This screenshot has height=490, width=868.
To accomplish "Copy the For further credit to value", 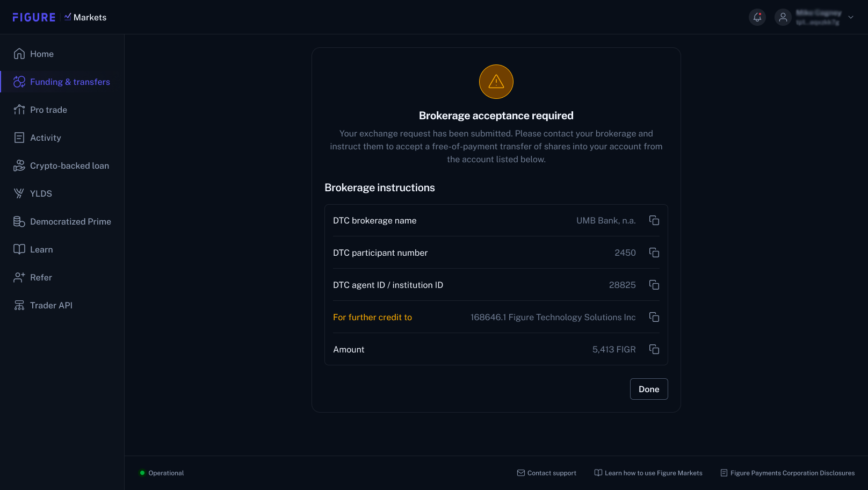I will click(x=654, y=317).
